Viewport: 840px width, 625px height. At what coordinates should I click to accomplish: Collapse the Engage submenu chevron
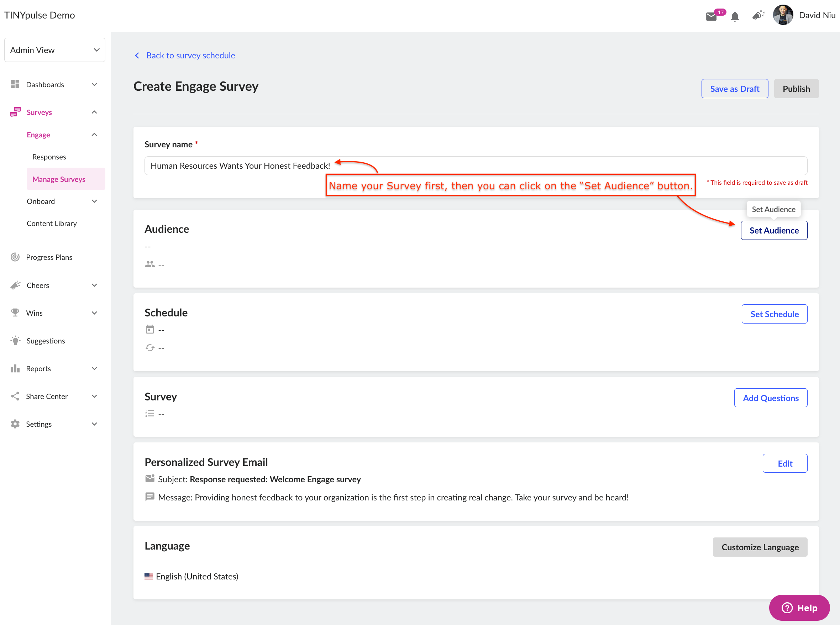[x=95, y=134]
